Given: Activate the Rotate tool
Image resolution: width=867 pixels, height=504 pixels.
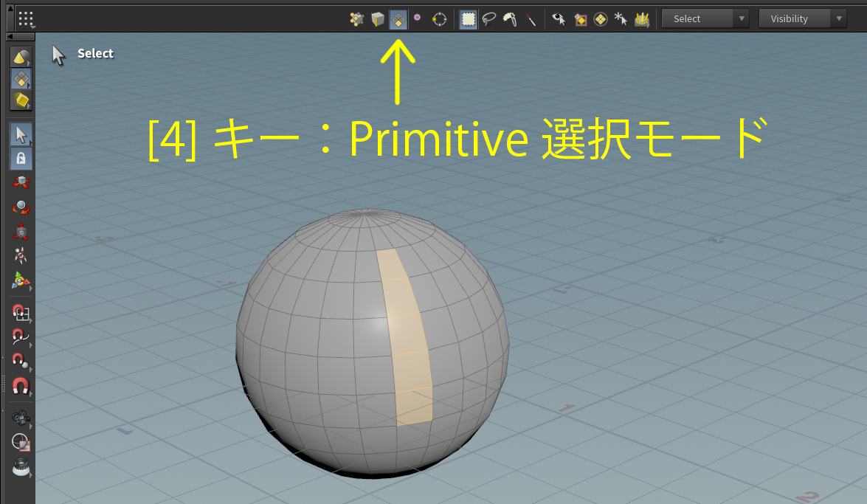Looking at the screenshot, I should (x=21, y=207).
